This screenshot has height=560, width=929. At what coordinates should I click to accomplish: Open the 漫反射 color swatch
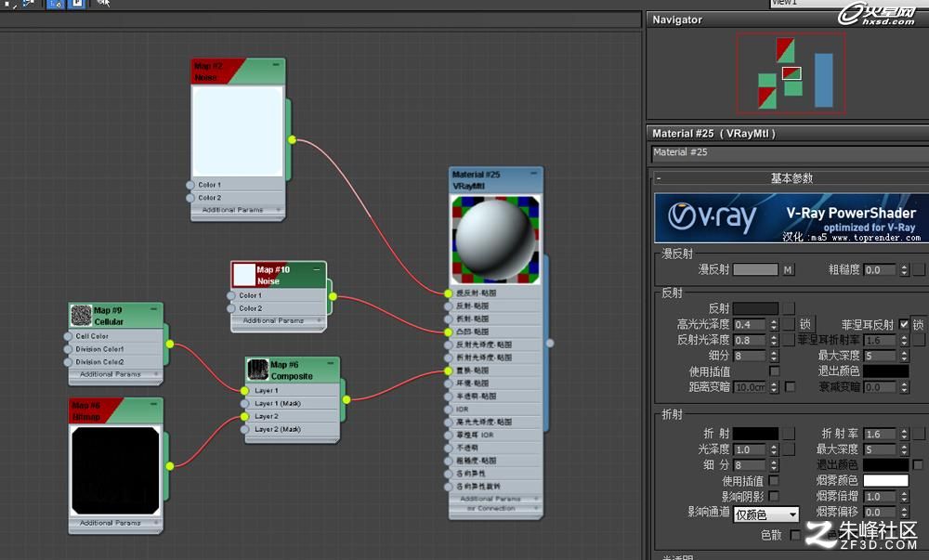[755, 270]
